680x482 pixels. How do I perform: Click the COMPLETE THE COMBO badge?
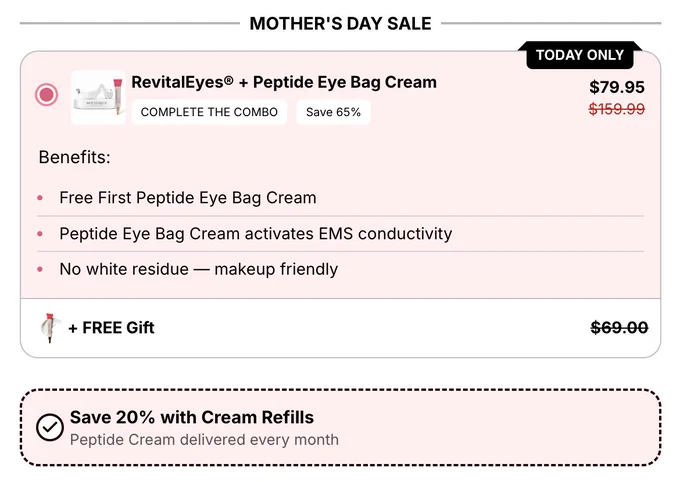coord(209,112)
